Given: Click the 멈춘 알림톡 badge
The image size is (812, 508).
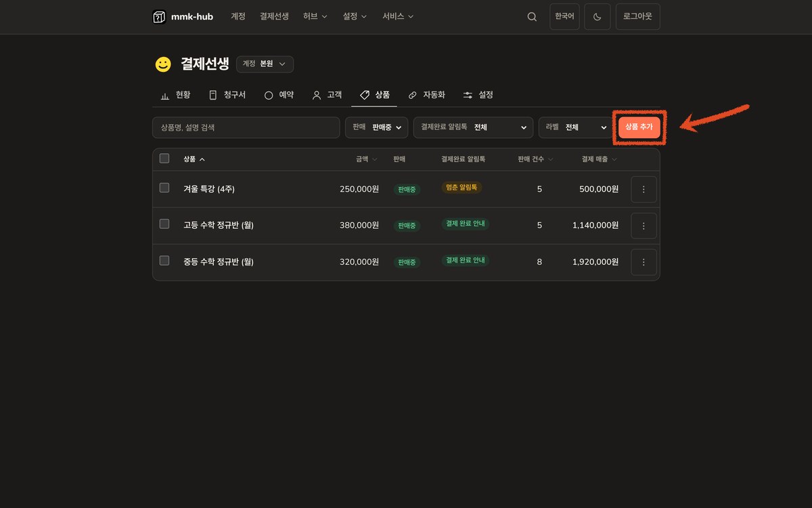Looking at the screenshot, I should click(461, 187).
